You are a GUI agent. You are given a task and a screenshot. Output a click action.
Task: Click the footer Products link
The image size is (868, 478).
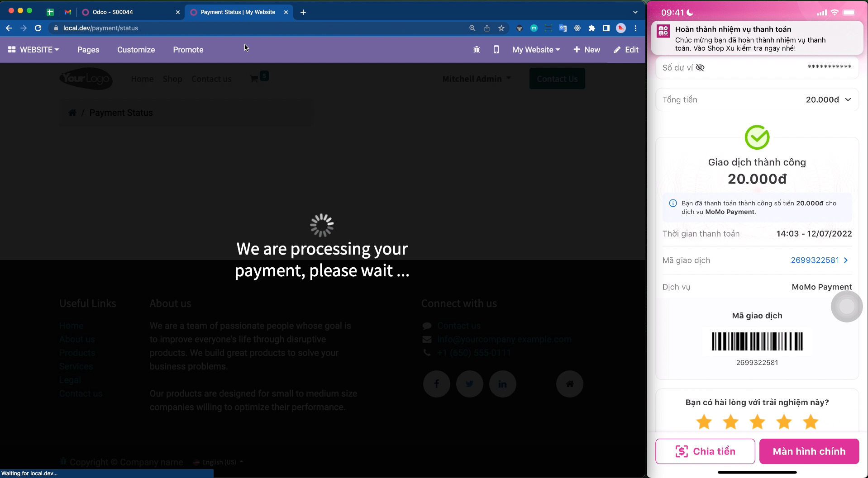(77, 353)
